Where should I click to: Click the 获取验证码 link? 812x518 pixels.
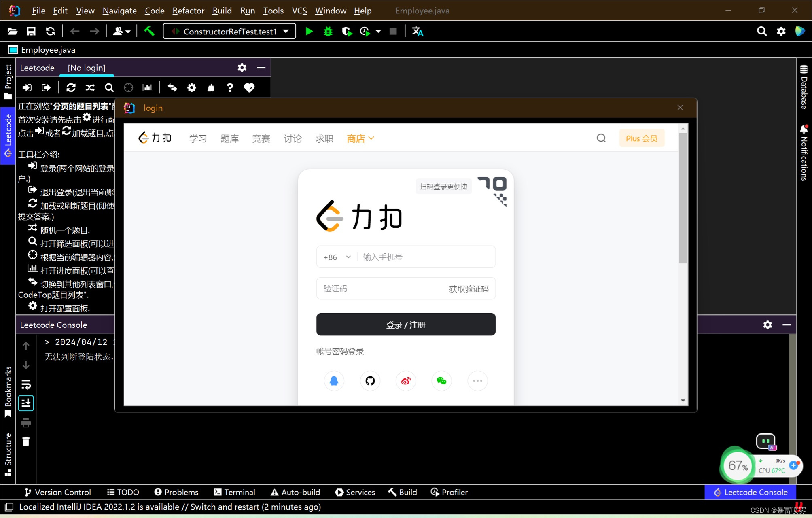[x=469, y=289]
